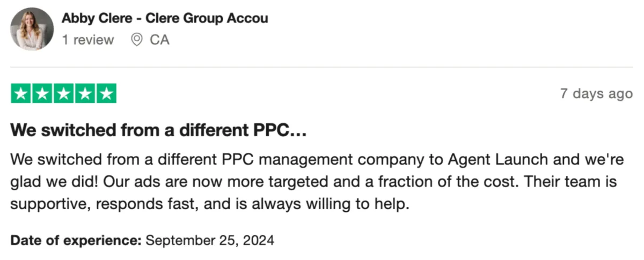Click the 'Date of experience:' label
The width and height of the screenshot is (644, 260).
click(x=76, y=240)
